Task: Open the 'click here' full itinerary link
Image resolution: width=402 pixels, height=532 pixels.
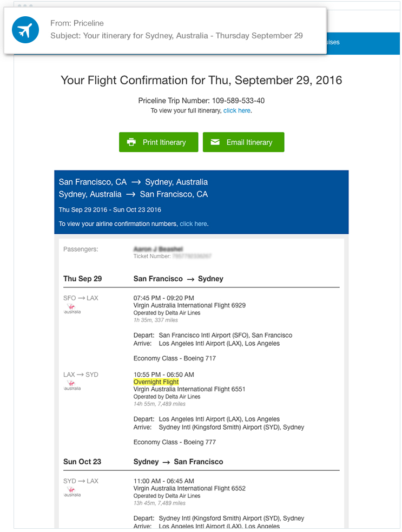Action: [x=236, y=110]
